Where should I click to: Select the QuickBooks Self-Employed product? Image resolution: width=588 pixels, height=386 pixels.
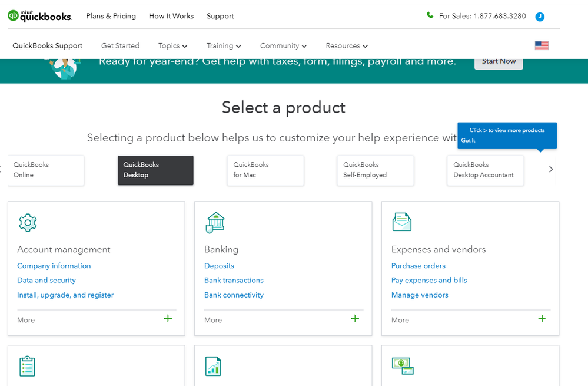click(376, 170)
